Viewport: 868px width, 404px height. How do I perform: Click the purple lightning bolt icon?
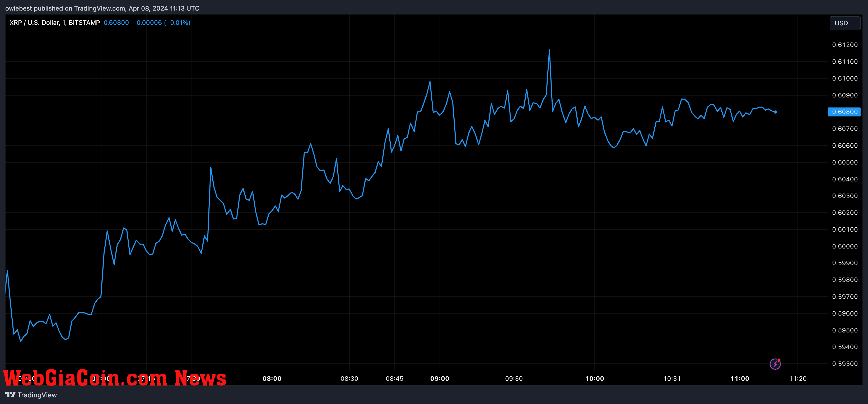[775, 364]
